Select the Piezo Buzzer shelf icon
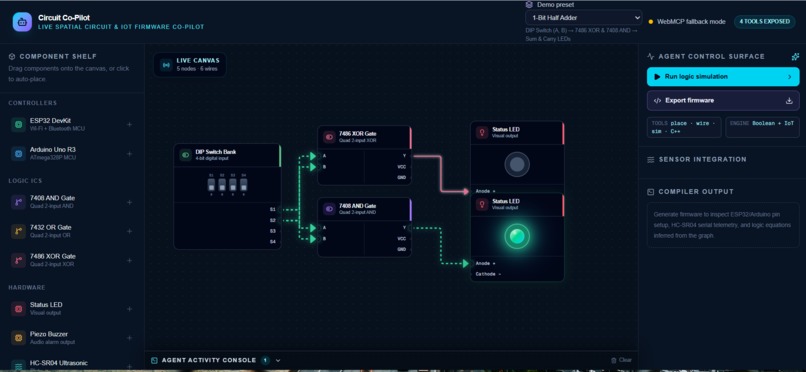 pos(19,338)
